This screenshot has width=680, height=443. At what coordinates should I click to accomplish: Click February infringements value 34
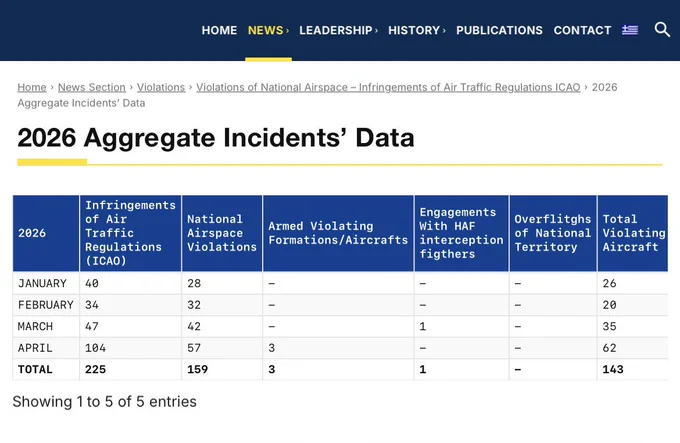(92, 305)
